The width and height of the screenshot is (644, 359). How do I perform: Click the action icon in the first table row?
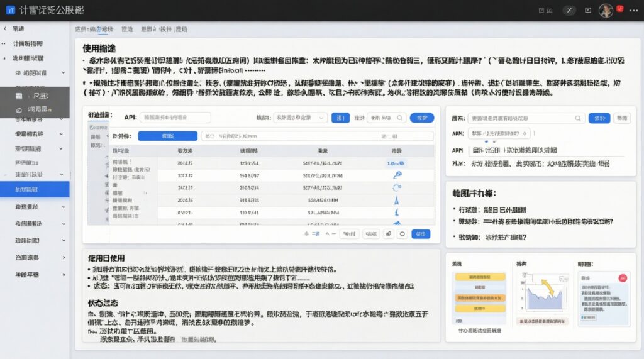[x=396, y=163]
